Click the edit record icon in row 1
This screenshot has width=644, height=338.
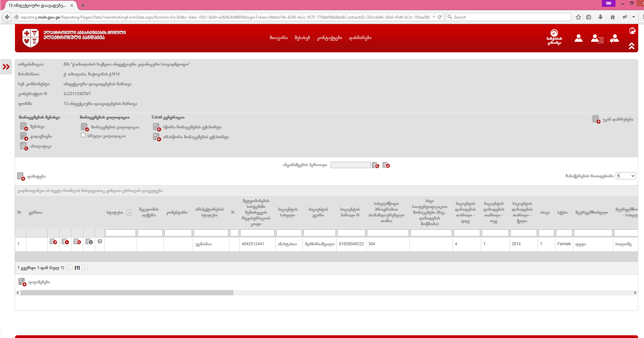pos(53,242)
